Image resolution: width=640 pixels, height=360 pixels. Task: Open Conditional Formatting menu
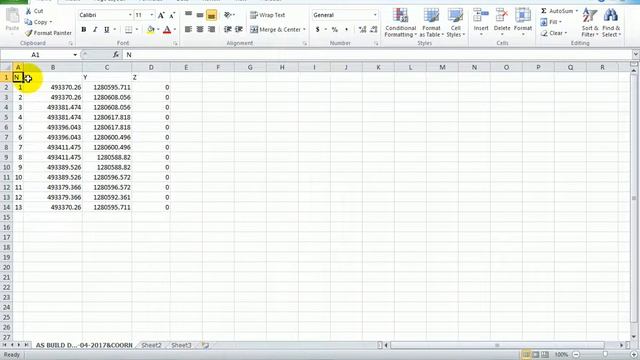tap(400, 23)
